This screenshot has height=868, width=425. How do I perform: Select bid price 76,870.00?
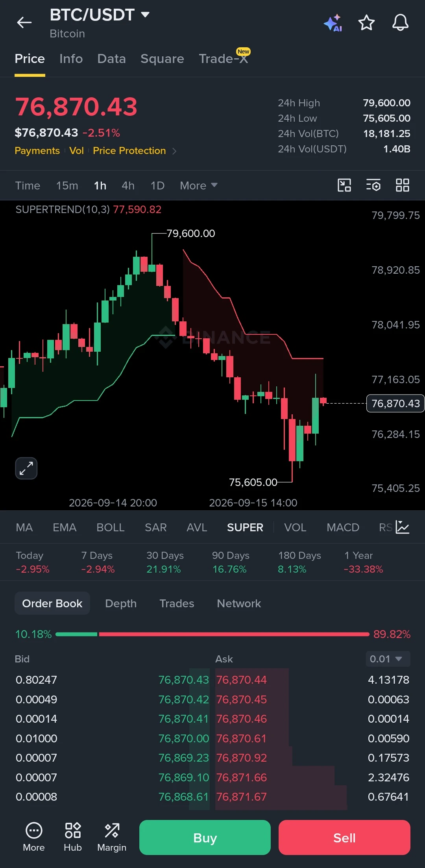[183, 738]
